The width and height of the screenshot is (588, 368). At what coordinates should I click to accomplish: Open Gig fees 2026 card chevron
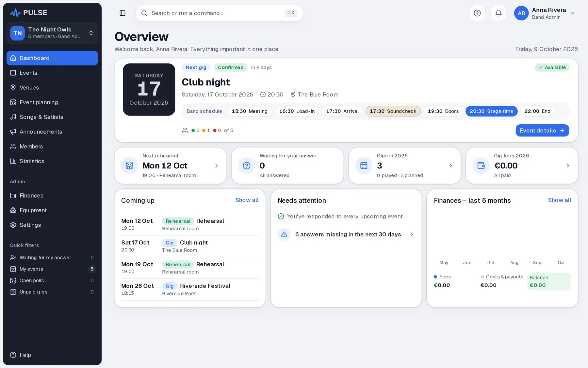point(568,166)
